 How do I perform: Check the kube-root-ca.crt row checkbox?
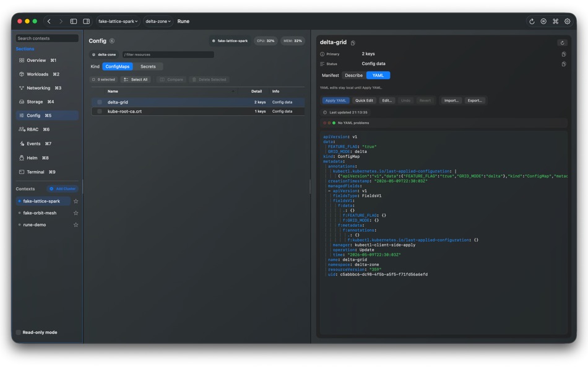click(100, 112)
